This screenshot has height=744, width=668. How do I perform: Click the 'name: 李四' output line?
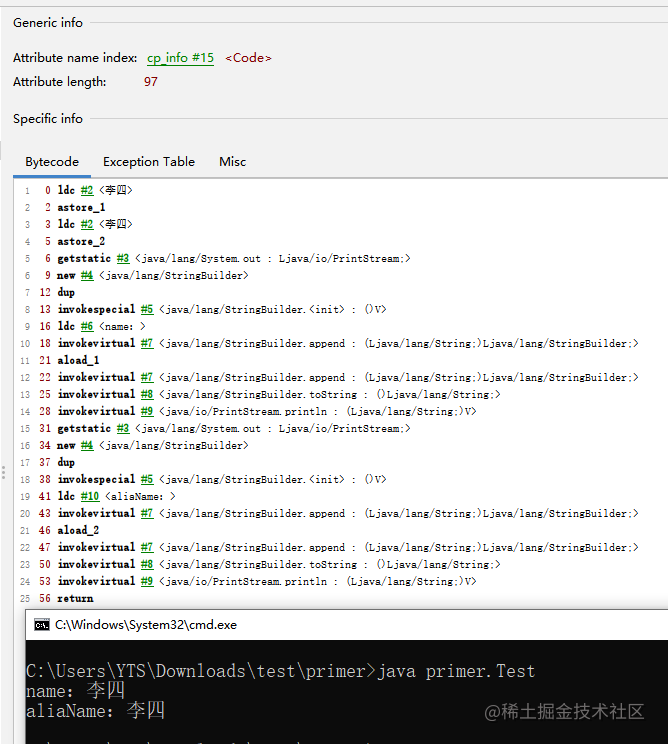pyautogui.click(x=75, y=690)
